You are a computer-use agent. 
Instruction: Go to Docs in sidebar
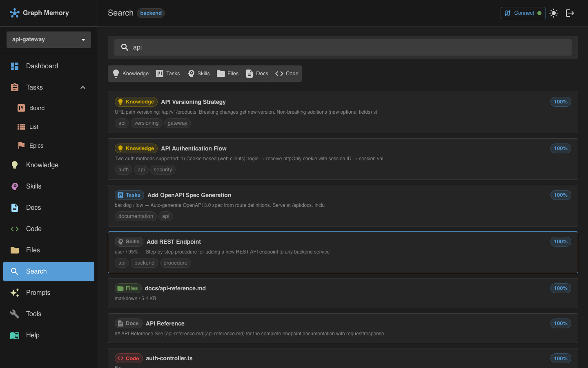point(49,208)
